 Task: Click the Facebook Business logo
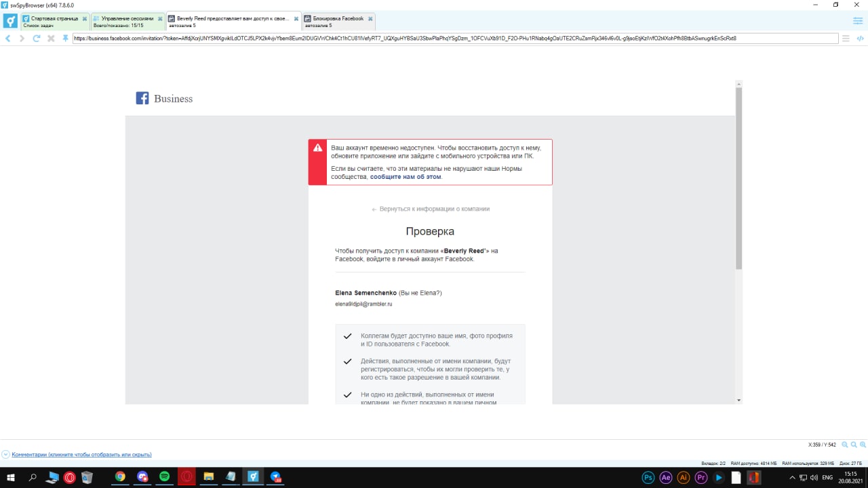coord(164,98)
